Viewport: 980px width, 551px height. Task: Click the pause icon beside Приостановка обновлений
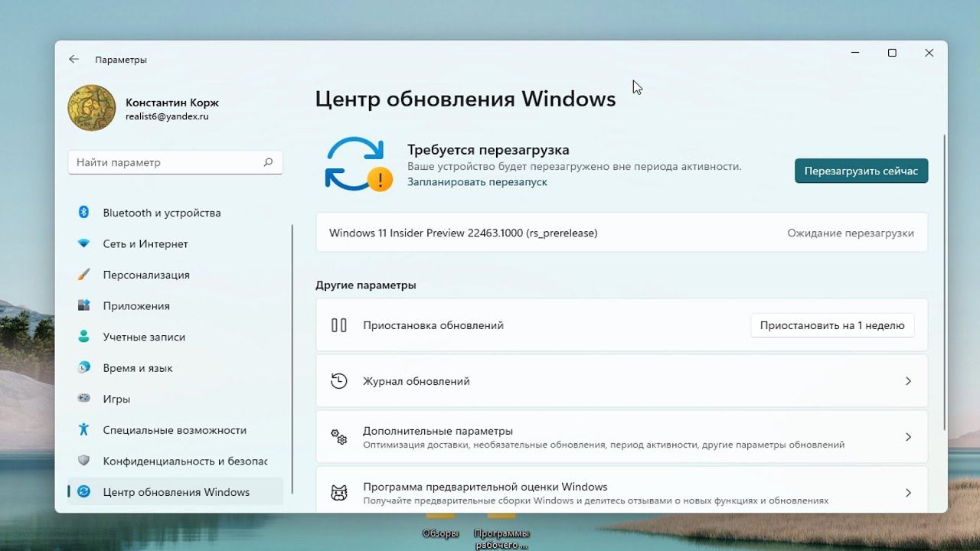tap(339, 325)
